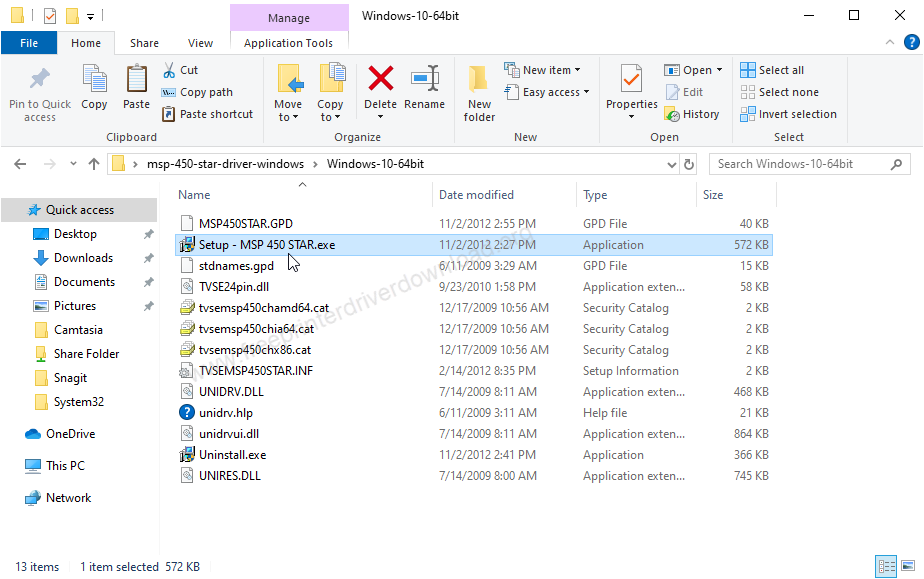The width and height of the screenshot is (924, 579).
Task: Collapse the ribbon with chevron
Action: [x=890, y=42]
